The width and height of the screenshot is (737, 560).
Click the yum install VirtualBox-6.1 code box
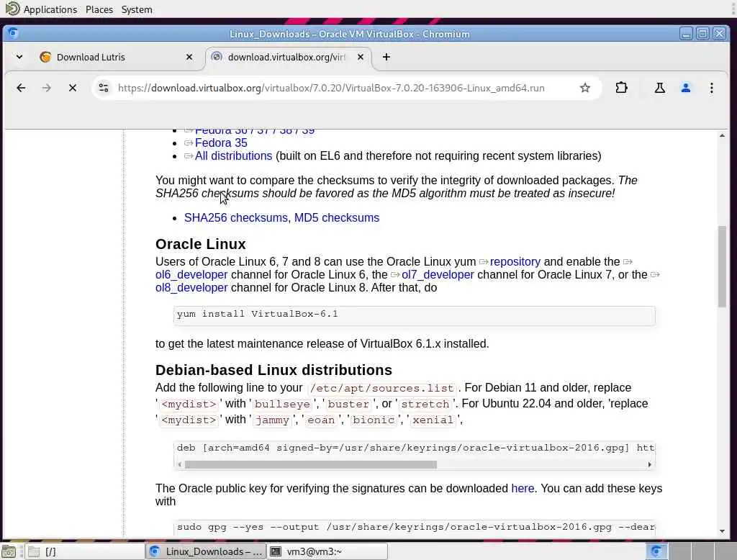(x=414, y=315)
